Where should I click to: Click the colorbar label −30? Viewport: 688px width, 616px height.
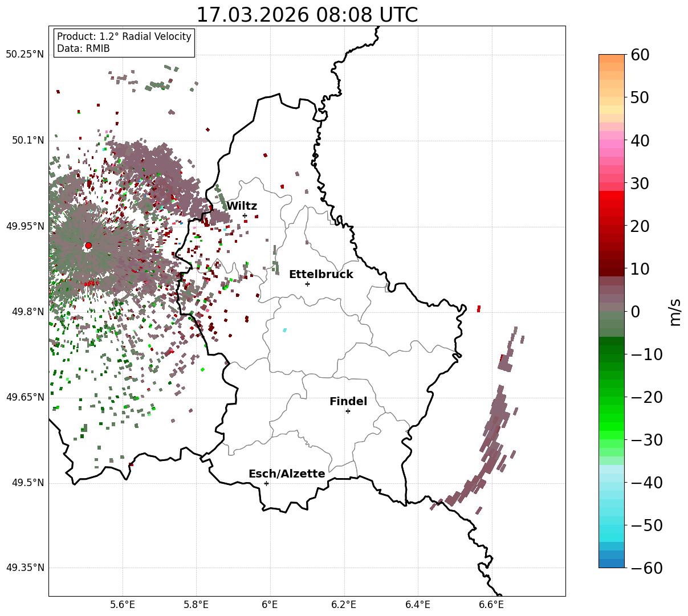[x=646, y=440]
